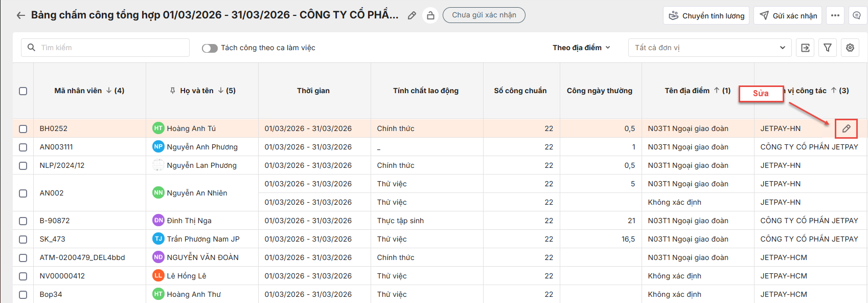Open the filter funnel icon

coord(828,48)
